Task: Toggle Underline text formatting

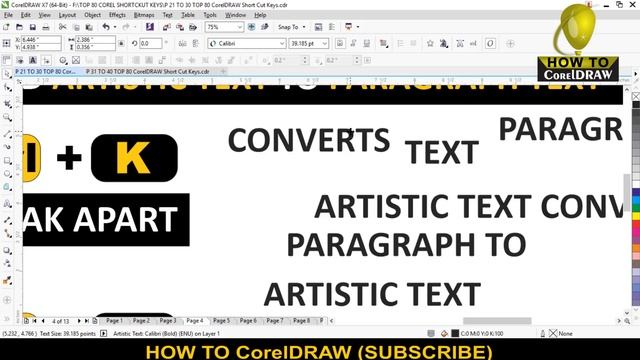Action: point(367,43)
